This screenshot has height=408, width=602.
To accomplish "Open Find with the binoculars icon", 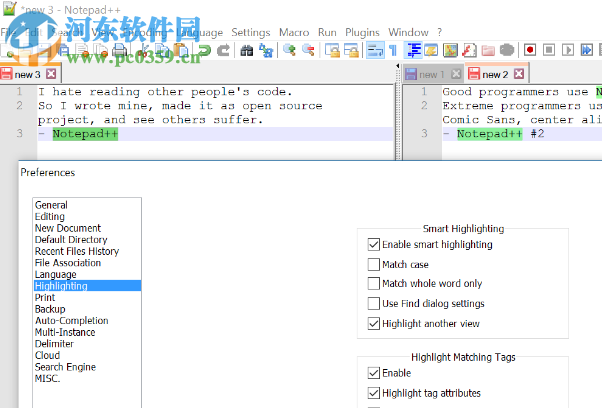I will (x=246, y=50).
